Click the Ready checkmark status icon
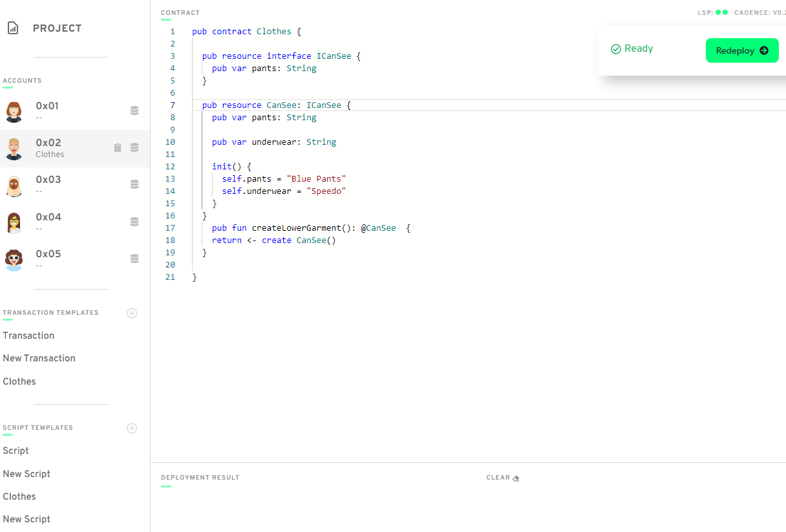The height and width of the screenshot is (532, 786). point(616,49)
